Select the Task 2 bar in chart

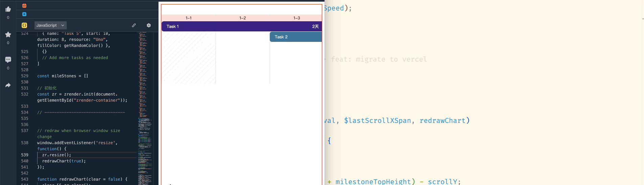(296, 37)
